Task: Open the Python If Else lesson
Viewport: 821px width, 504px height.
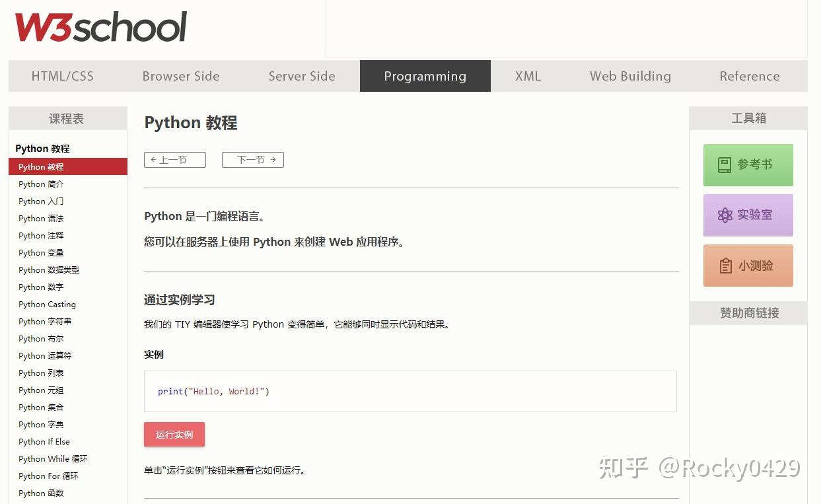Action: tap(44, 441)
